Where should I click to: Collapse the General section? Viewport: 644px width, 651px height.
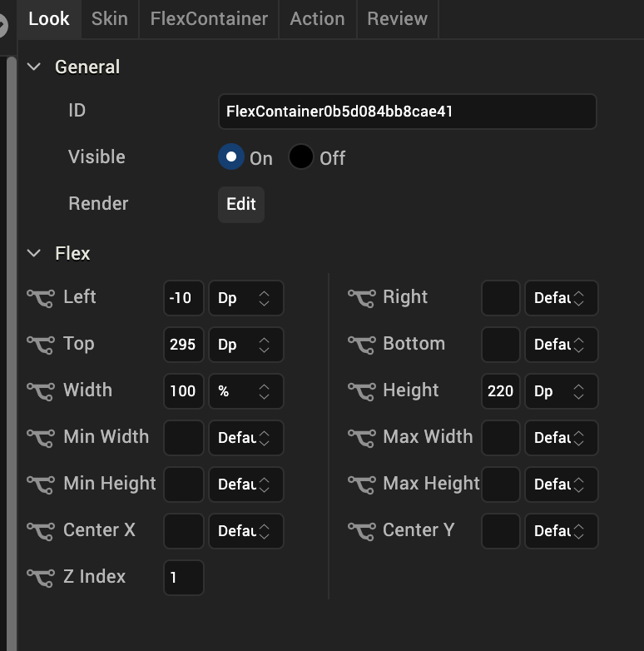pyautogui.click(x=34, y=67)
